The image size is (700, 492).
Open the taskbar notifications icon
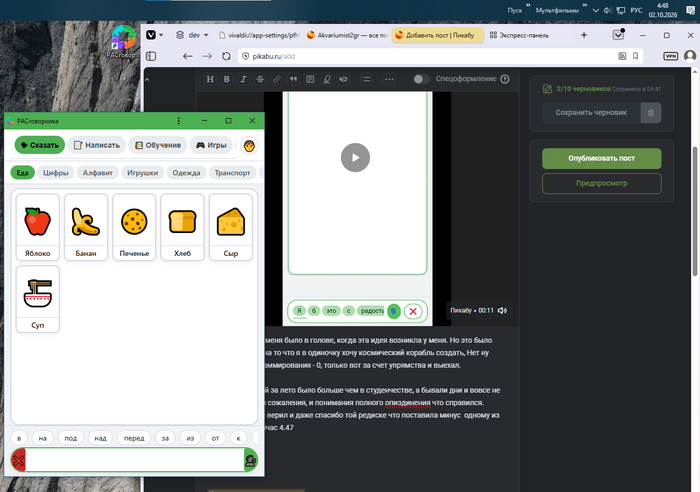[690, 11]
